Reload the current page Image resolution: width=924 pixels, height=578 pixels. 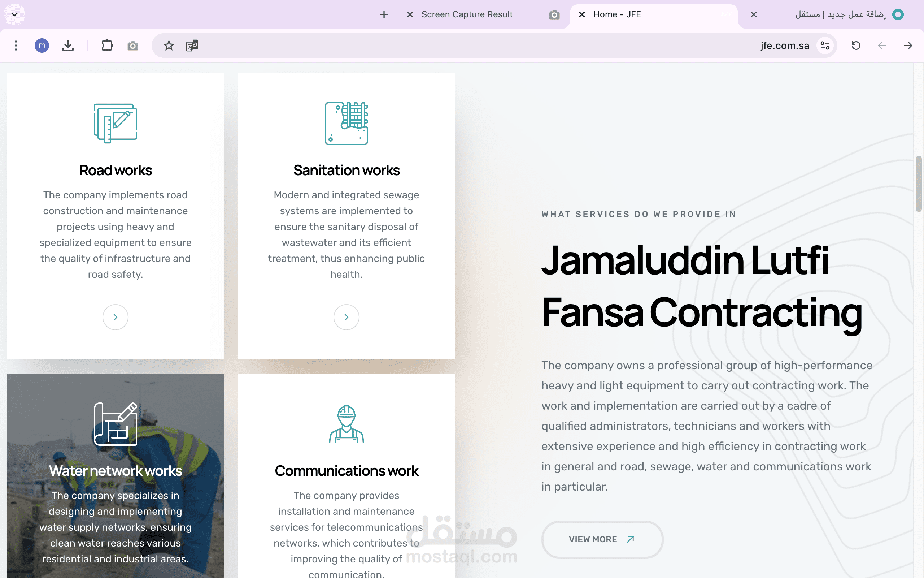click(x=856, y=46)
